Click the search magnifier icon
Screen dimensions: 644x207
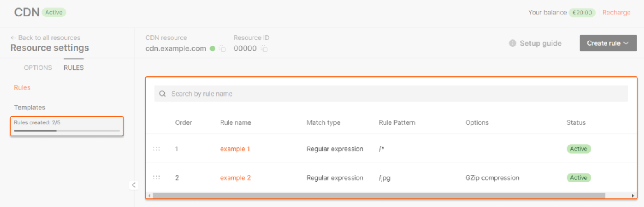coord(162,94)
